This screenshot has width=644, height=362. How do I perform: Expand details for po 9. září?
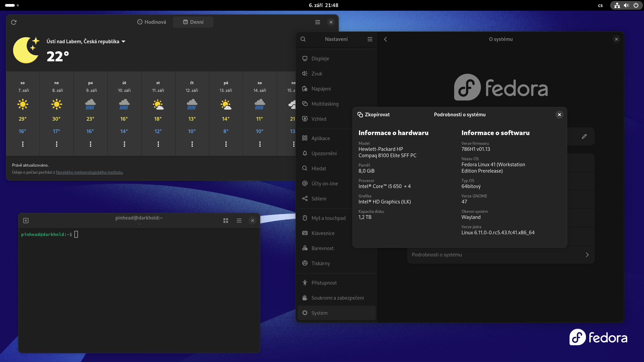click(91, 144)
